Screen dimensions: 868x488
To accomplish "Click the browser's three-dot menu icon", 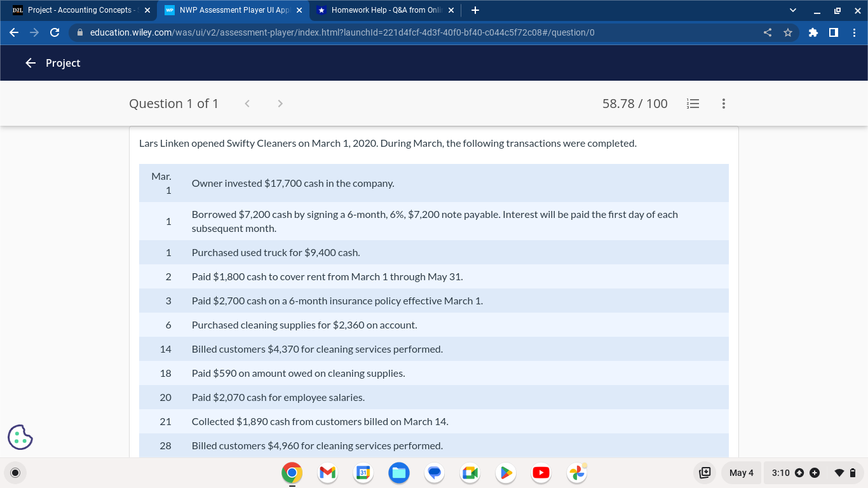I will pyautogui.click(x=855, y=32).
